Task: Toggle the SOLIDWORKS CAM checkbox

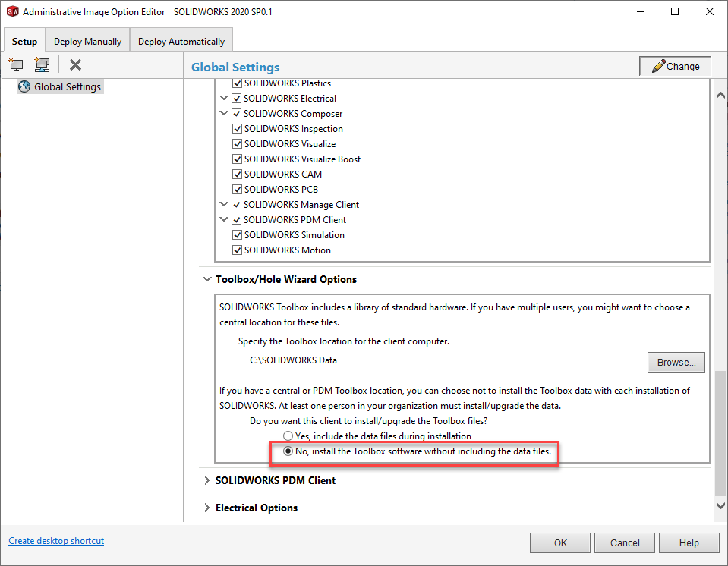Action: click(238, 175)
